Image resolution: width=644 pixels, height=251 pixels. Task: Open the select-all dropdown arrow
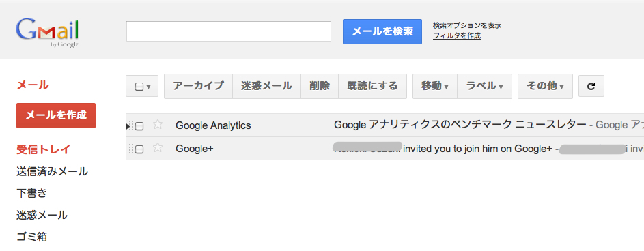149,87
